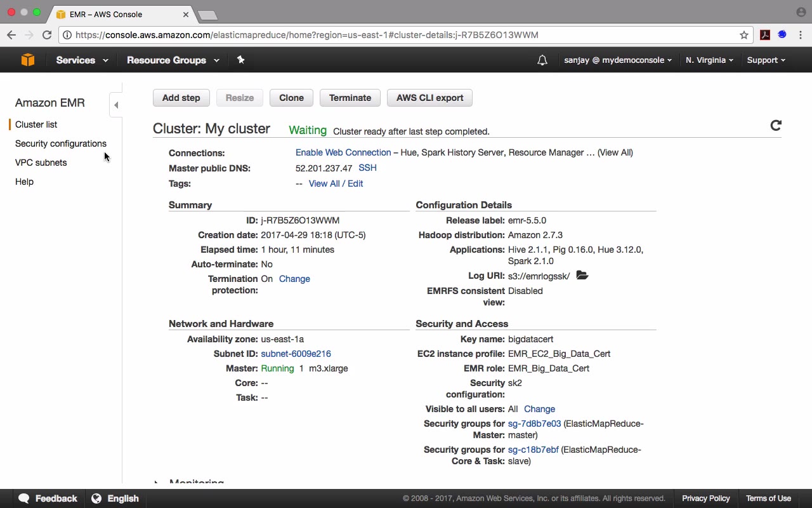Click the EC2 instance profile EMR_EC2_Big_Data_Cert
This screenshot has height=508, width=812.
click(x=559, y=354)
